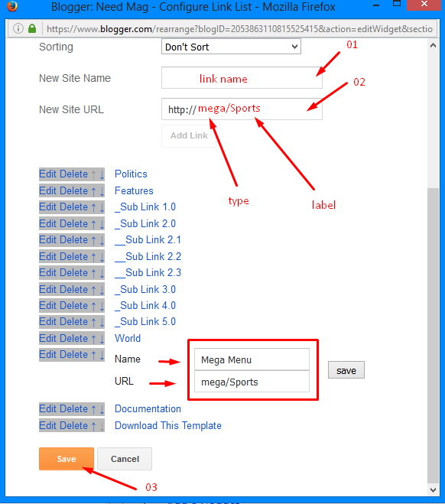The height and width of the screenshot is (504, 445).
Task: Click Edit for the Documentation link
Action: pos(47,409)
